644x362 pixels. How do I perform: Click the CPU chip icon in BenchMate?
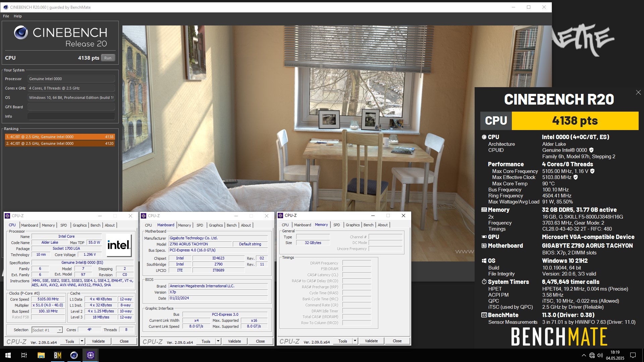click(x=484, y=137)
